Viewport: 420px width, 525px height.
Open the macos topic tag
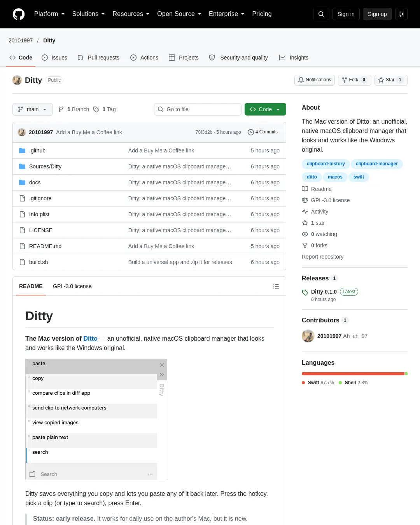click(x=335, y=177)
